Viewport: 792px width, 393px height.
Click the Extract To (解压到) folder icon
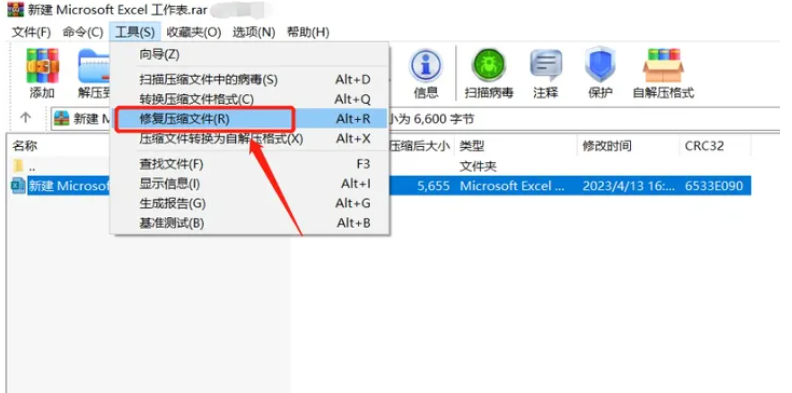tap(94, 66)
